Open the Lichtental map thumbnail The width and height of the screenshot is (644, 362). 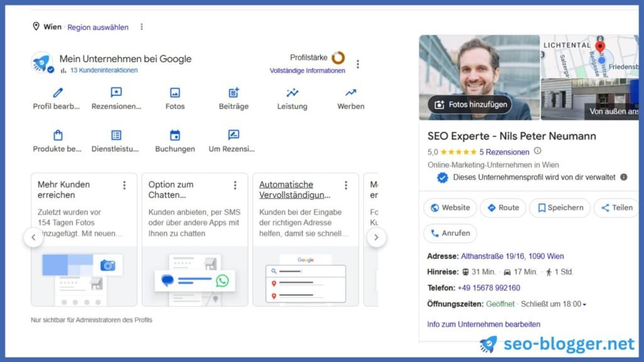coord(589,56)
